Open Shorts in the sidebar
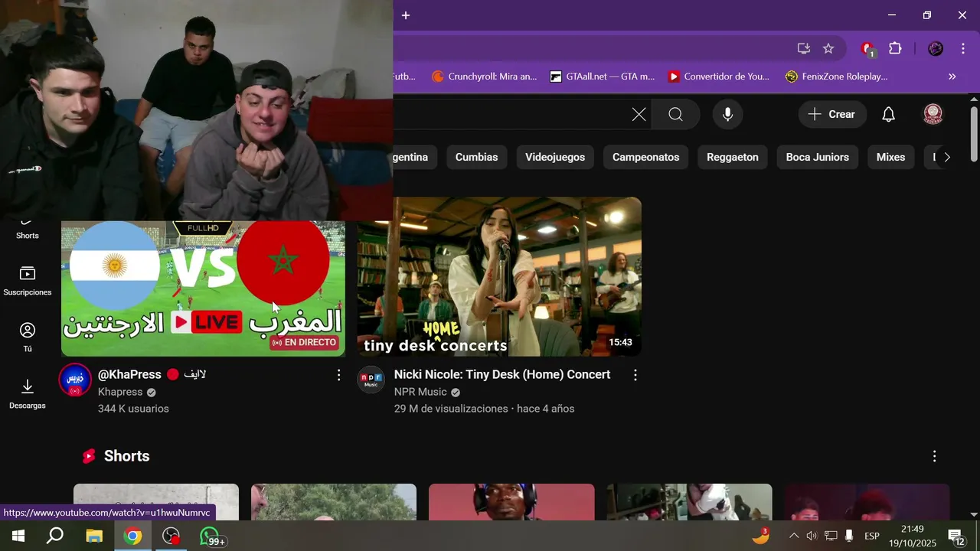980x551 pixels. [x=28, y=230]
